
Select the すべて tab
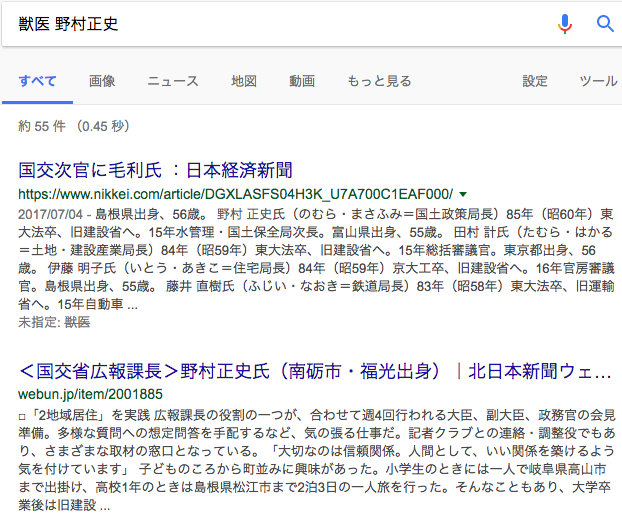click(x=37, y=81)
